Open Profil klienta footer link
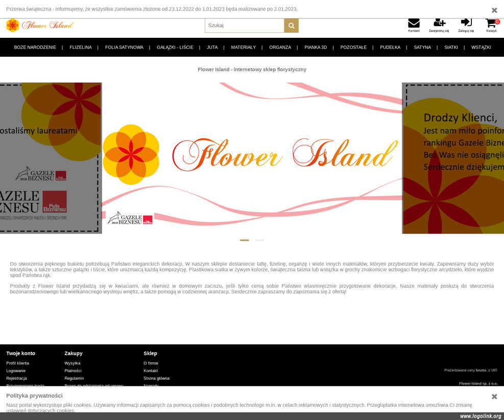 click(18, 363)
